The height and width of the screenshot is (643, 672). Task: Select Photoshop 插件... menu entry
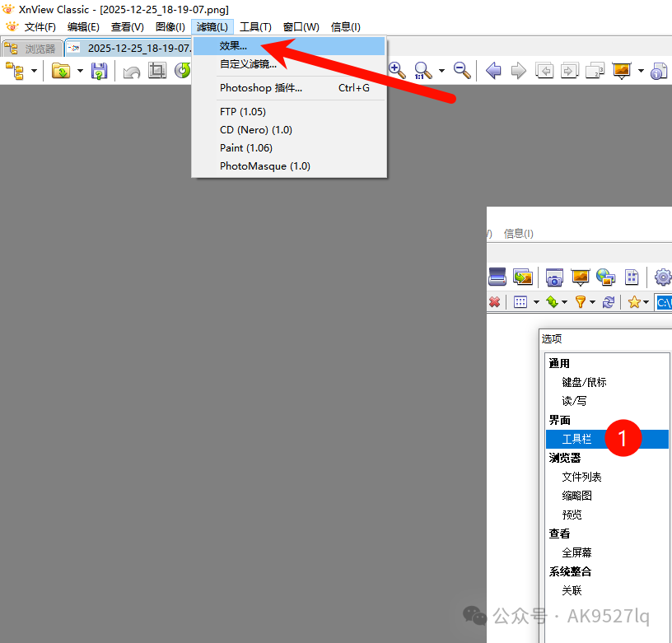(260, 88)
